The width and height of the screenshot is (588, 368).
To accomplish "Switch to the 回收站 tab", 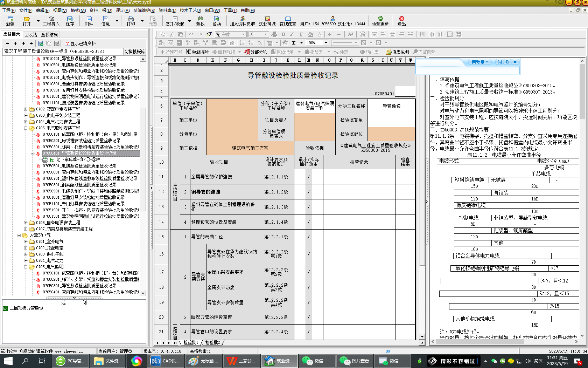I will [31, 35].
